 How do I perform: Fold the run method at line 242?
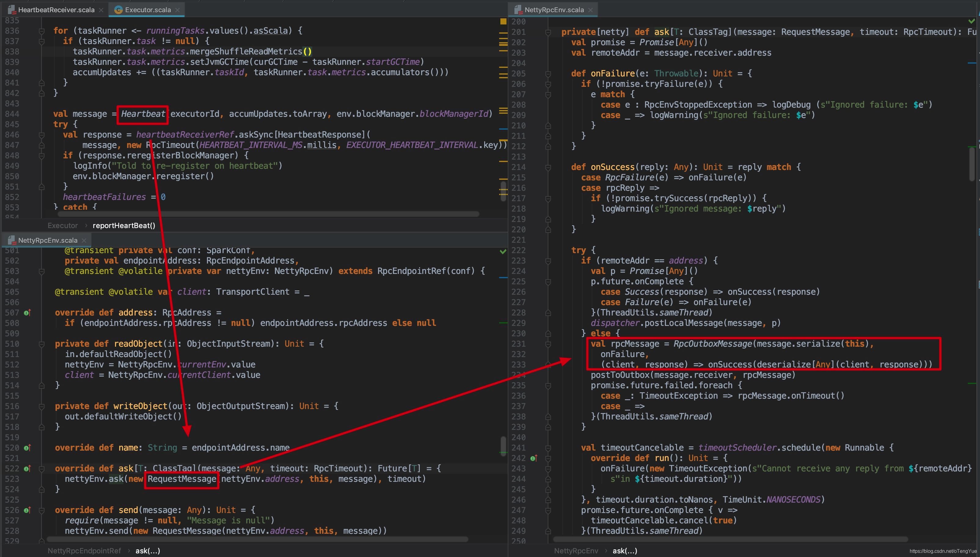point(548,458)
